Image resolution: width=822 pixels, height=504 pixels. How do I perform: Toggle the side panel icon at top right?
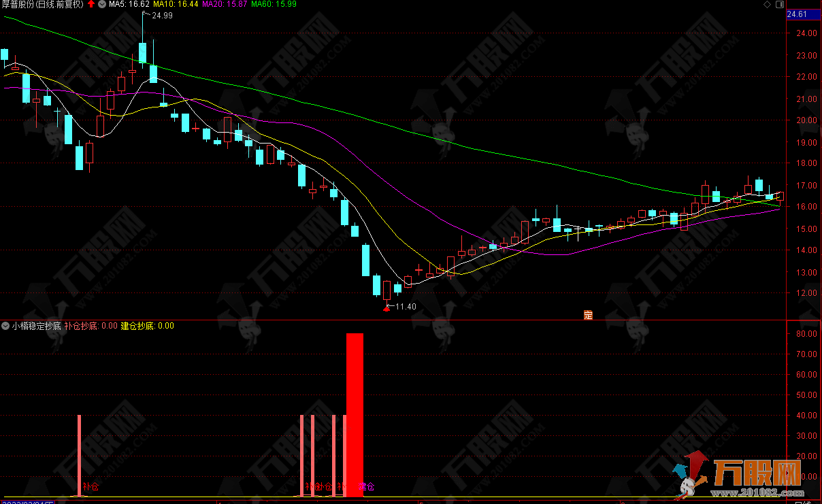point(779,4)
